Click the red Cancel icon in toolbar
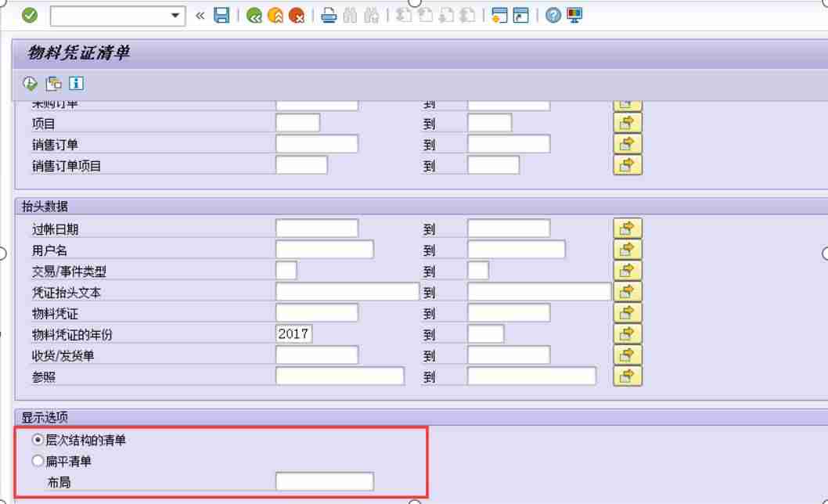This screenshot has height=504, width=828. click(297, 16)
